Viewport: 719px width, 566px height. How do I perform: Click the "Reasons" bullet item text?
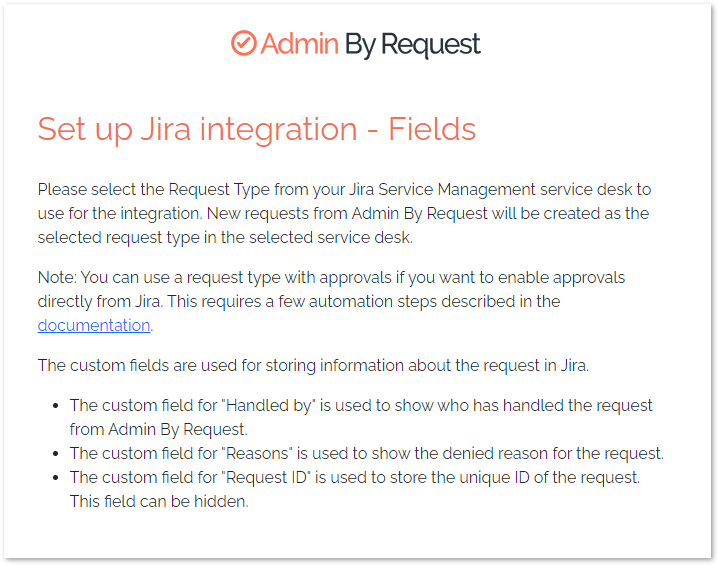click(367, 453)
